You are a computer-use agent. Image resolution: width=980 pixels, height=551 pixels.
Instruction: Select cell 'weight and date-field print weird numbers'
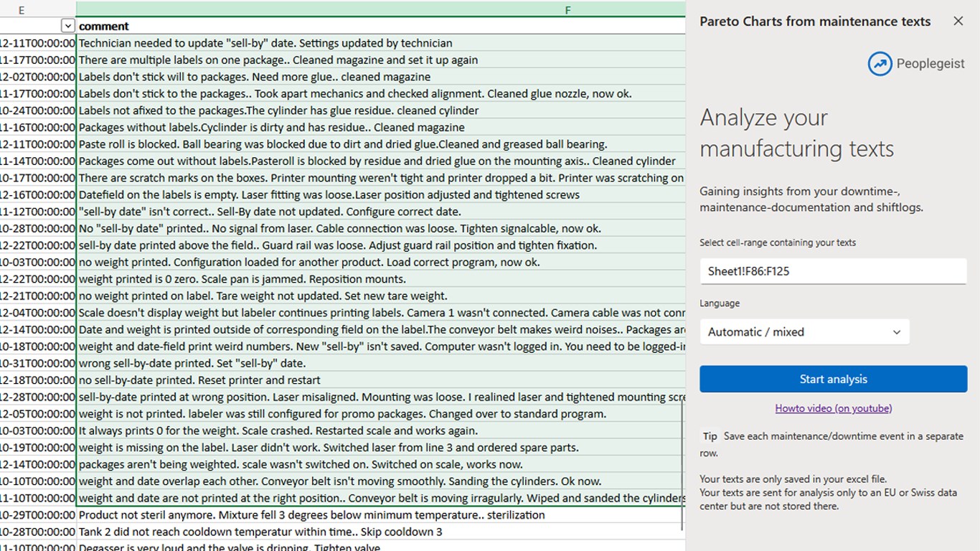tap(381, 347)
